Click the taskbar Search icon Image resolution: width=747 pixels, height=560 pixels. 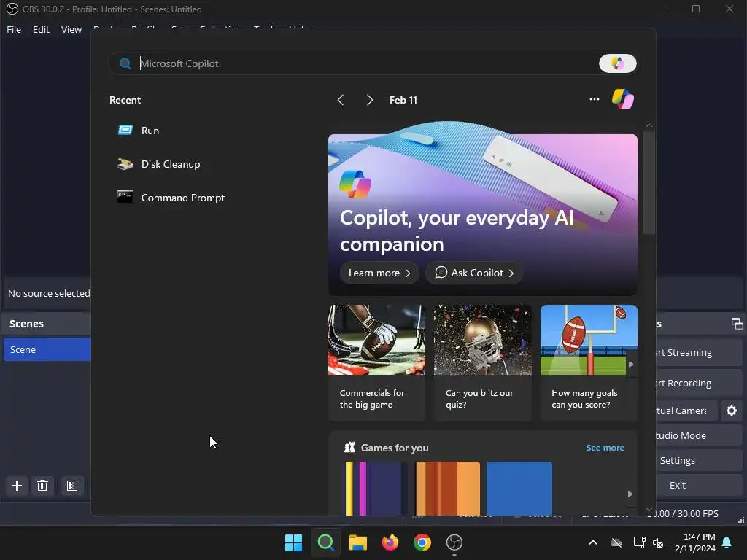click(x=326, y=542)
